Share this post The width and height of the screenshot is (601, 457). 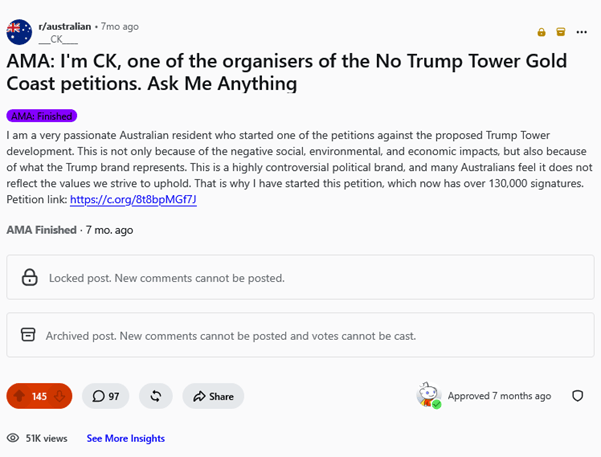(x=213, y=396)
